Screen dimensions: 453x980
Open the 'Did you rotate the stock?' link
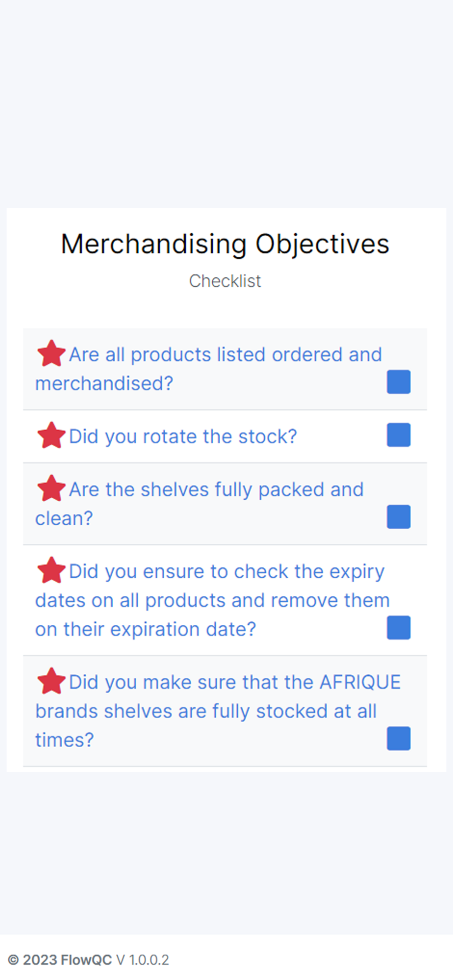183,437
